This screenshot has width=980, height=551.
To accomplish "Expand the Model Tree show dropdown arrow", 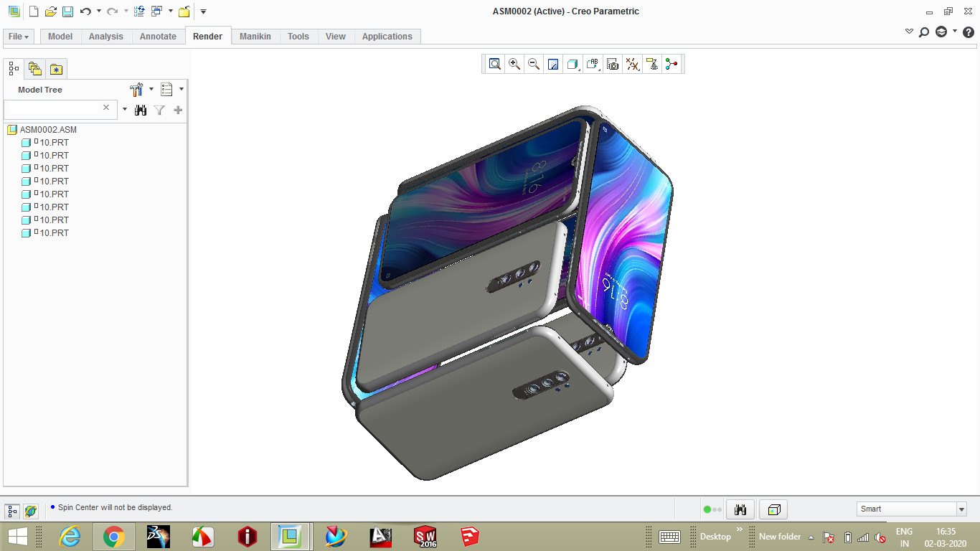I will point(182,90).
